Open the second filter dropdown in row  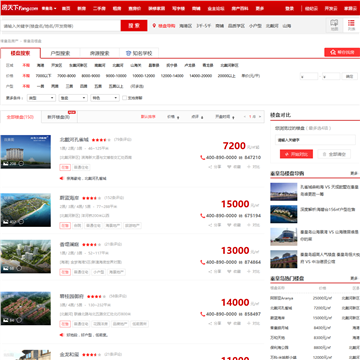(73, 98)
